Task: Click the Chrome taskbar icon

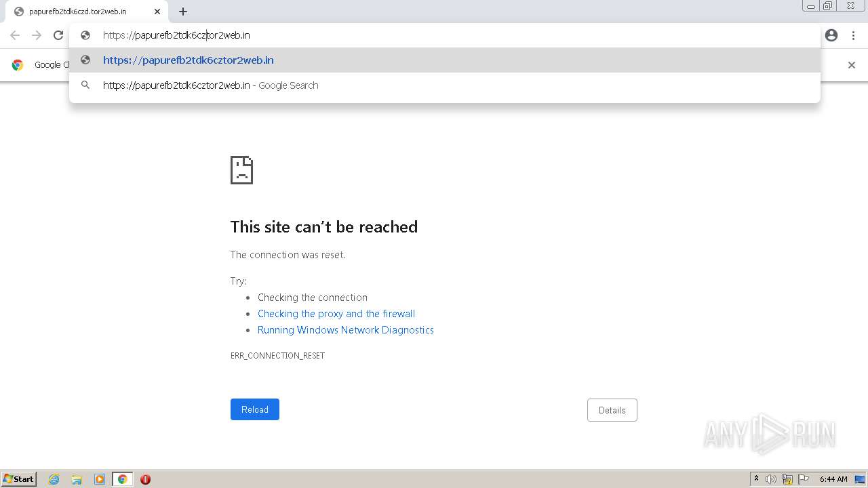Action: coord(122,479)
